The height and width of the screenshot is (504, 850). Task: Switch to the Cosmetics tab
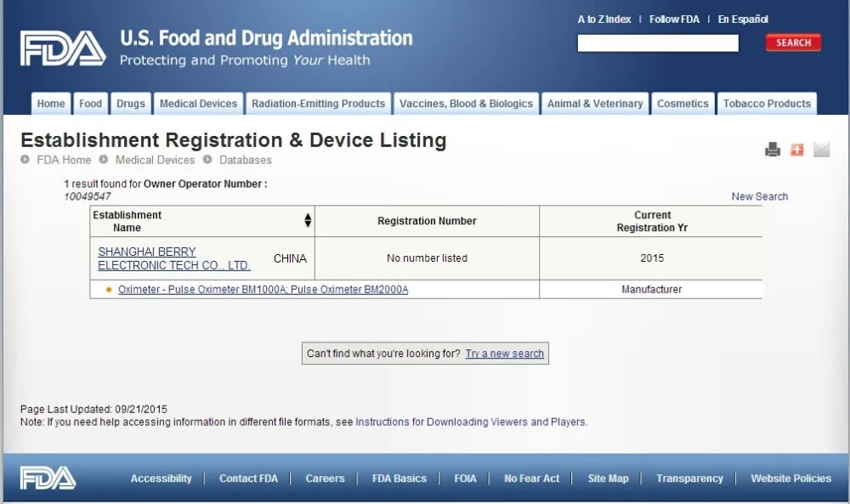tap(683, 104)
